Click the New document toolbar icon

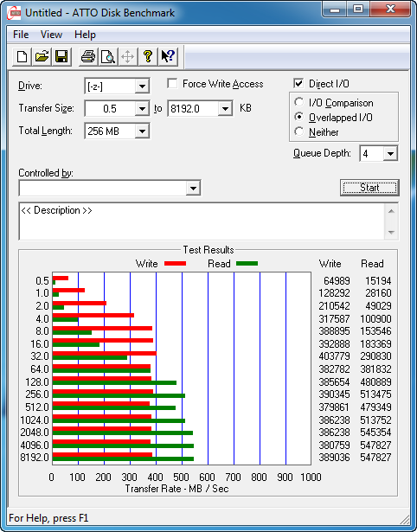coord(22,56)
